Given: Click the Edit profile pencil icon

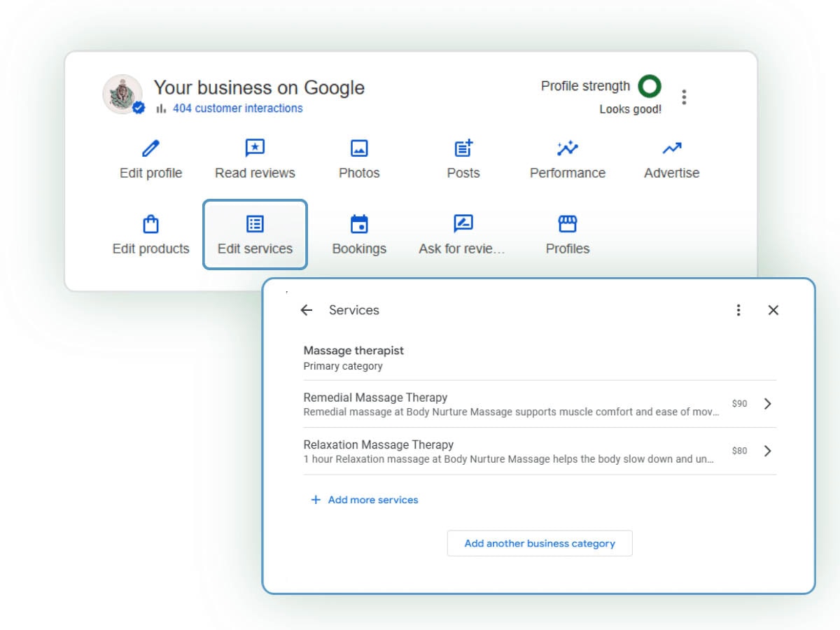Looking at the screenshot, I should (x=150, y=148).
